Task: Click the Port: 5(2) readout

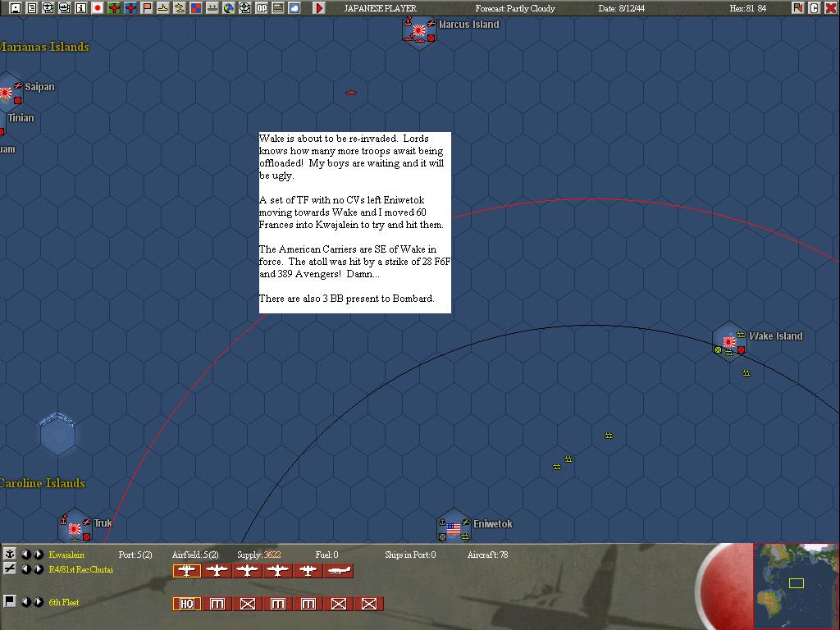Action: click(135, 555)
